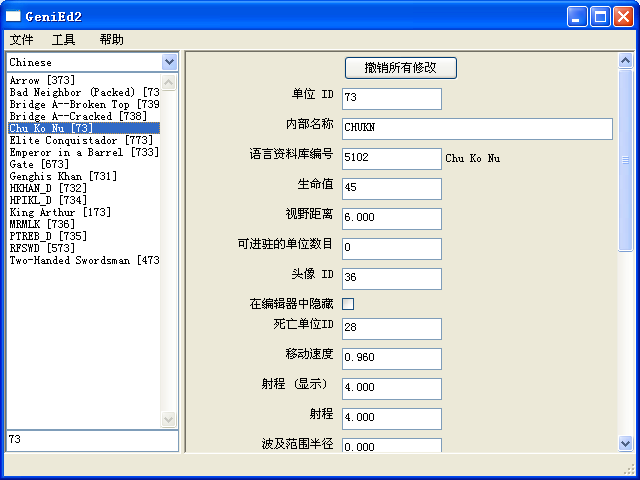Choose Two-Handed Swordsman in unit list
Viewport: 640px width, 480px height.
tap(84, 260)
